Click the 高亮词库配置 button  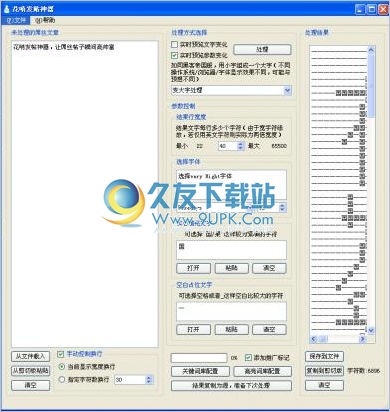click(x=262, y=371)
